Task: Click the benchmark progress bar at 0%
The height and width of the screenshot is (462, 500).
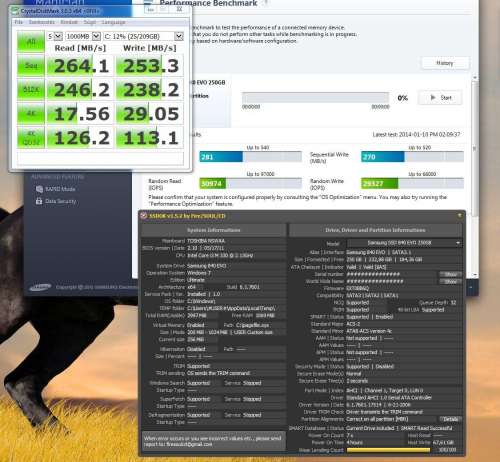Action: [315, 98]
